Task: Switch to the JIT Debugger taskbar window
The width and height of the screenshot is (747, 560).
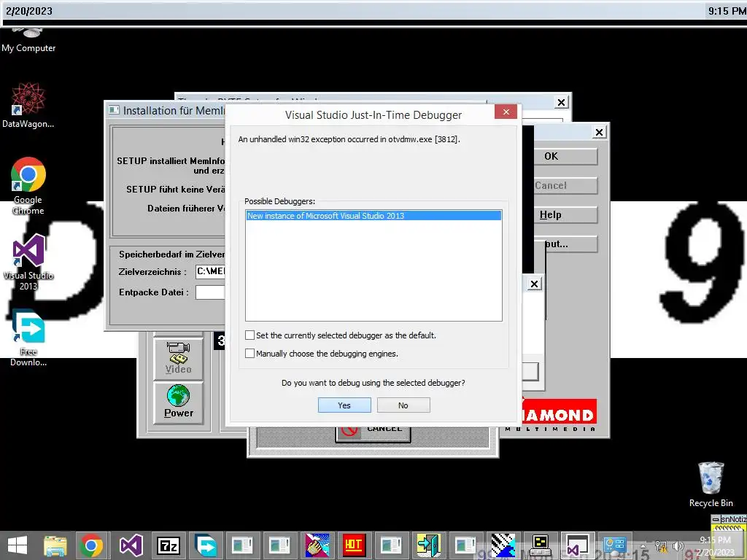Action: [x=578, y=545]
